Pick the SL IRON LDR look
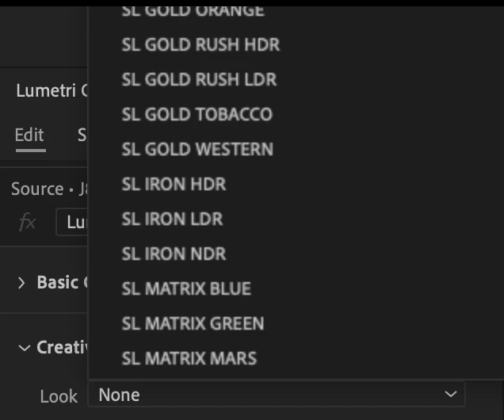The image size is (504, 420). tap(172, 219)
